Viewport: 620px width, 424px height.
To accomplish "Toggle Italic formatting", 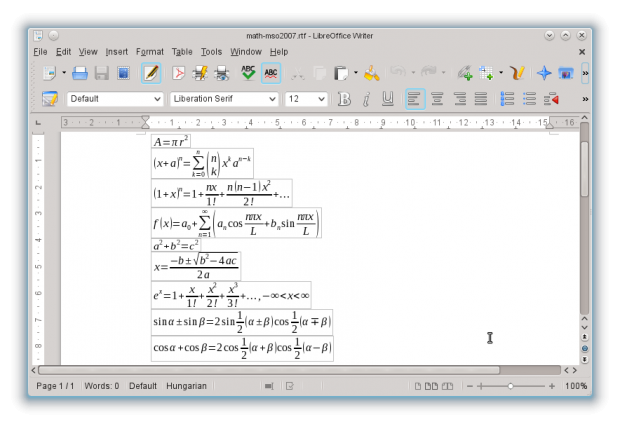I will 366,99.
